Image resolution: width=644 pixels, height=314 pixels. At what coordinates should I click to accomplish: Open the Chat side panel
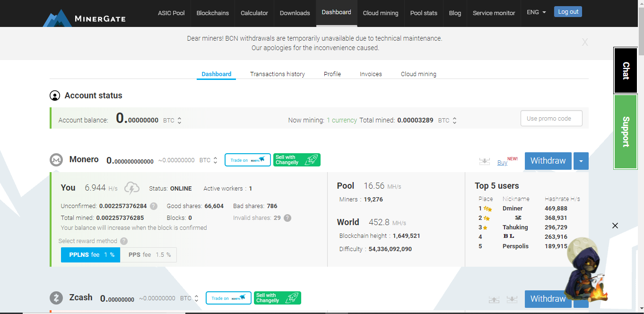(626, 70)
